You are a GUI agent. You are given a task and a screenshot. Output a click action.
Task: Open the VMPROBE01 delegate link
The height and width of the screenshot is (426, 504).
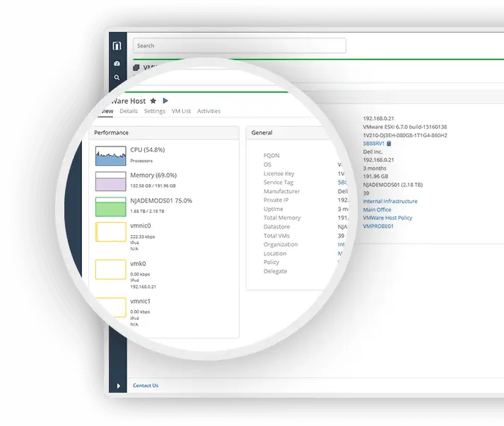tap(378, 226)
